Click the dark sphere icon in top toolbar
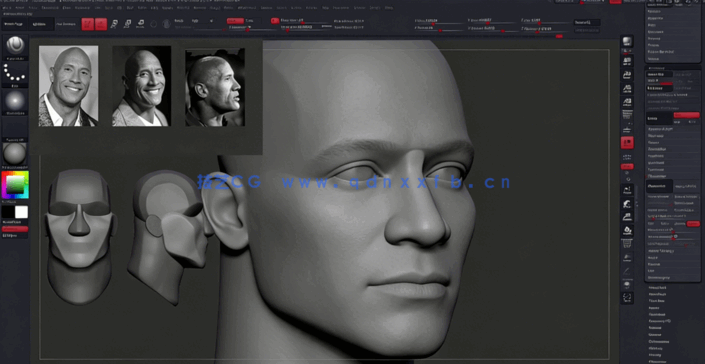 tap(166, 24)
